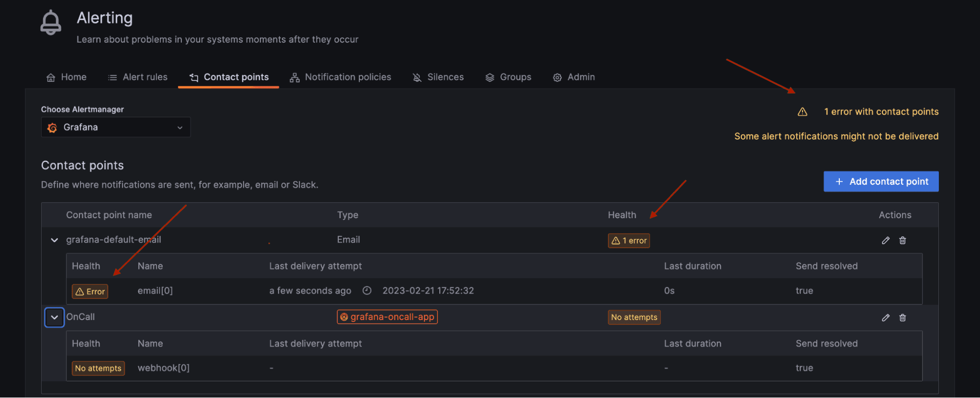Click the Contact points tab arrow icon

(194, 77)
